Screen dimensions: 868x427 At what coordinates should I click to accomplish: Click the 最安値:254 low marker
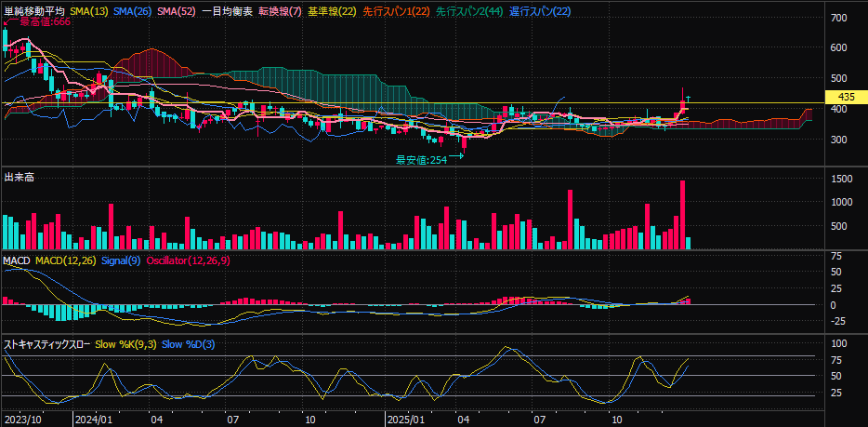(x=422, y=160)
